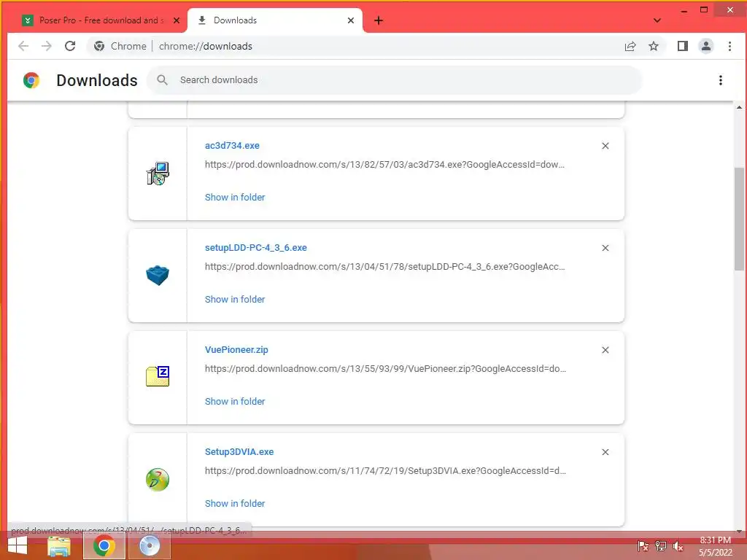
Task: Click the muted volume tray icon
Action: [678, 546]
